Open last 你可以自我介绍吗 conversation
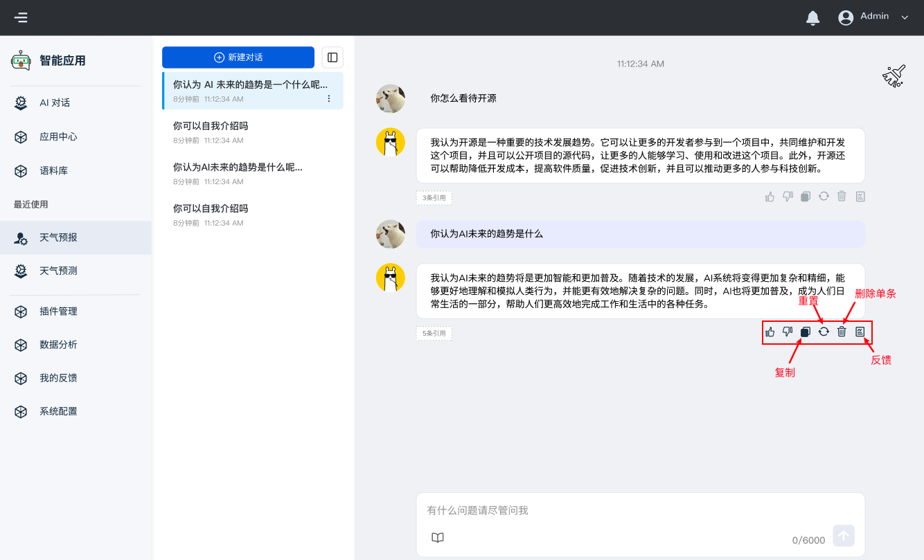Viewport: 924px width, 560px height. tap(253, 215)
